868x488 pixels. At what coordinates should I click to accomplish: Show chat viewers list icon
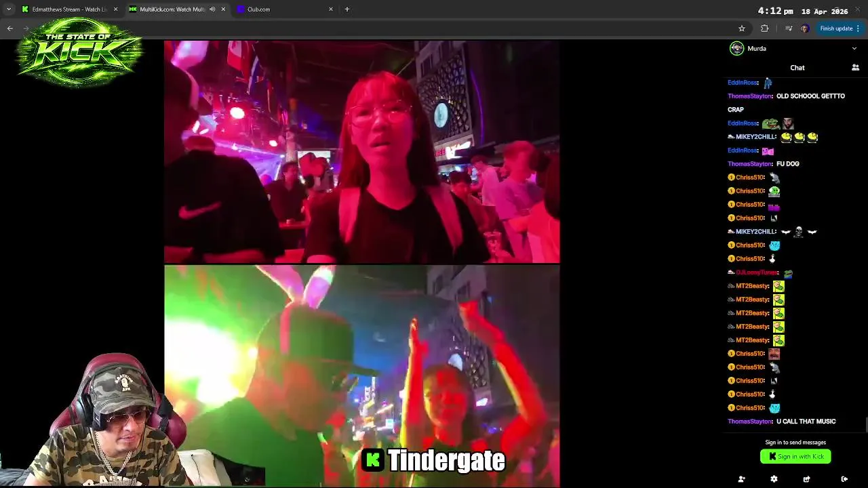[x=855, y=68]
